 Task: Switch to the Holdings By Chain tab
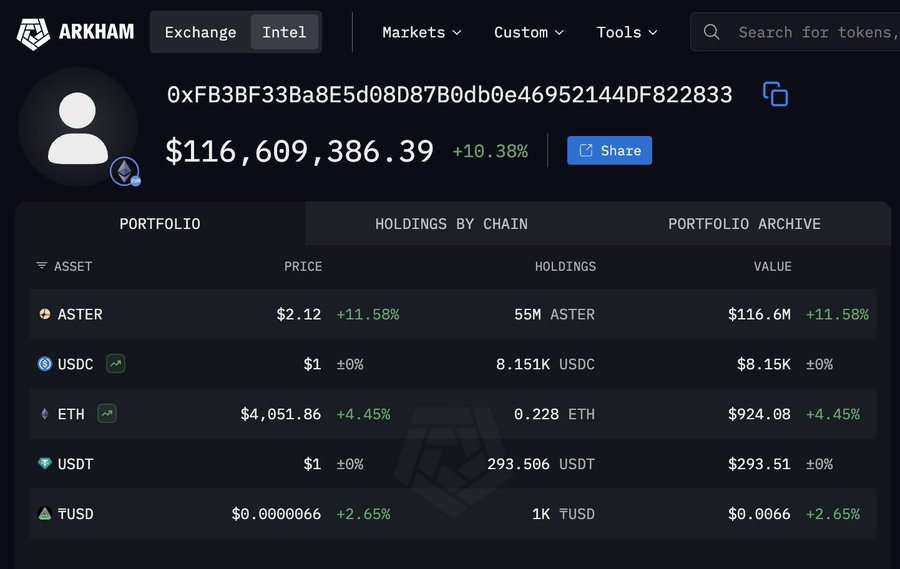click(451, 224)
